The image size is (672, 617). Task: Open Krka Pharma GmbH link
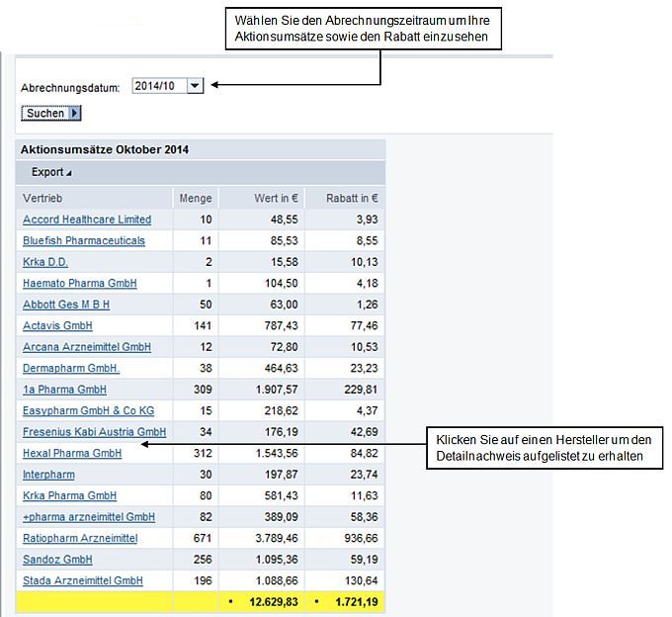70,495
